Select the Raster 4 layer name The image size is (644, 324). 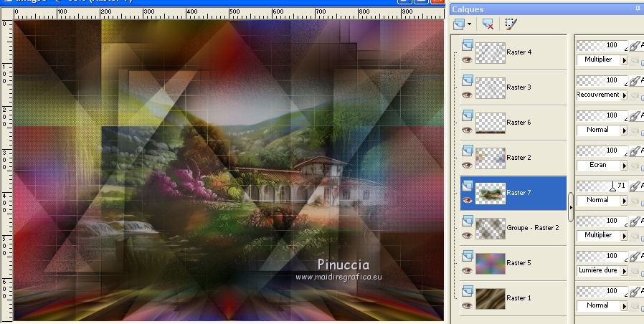[x=518, y=52]
